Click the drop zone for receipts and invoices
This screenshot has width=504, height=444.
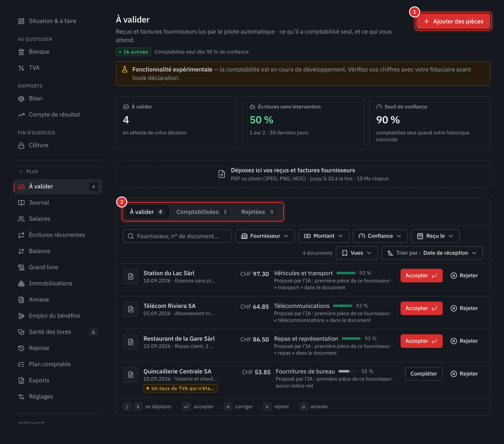click(303, 174)
